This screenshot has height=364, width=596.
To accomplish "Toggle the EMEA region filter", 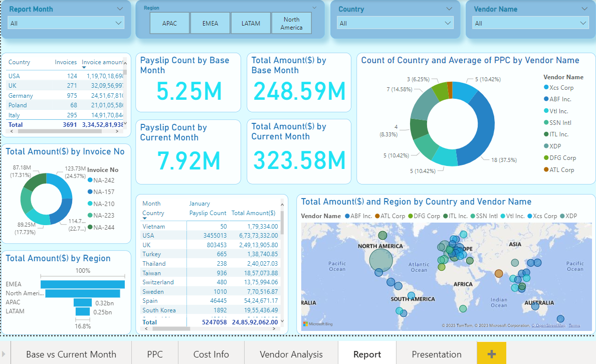I will [210, 23].
